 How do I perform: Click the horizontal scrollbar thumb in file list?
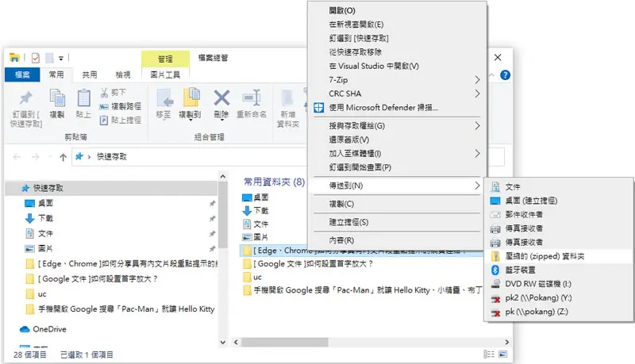[285, 342]
